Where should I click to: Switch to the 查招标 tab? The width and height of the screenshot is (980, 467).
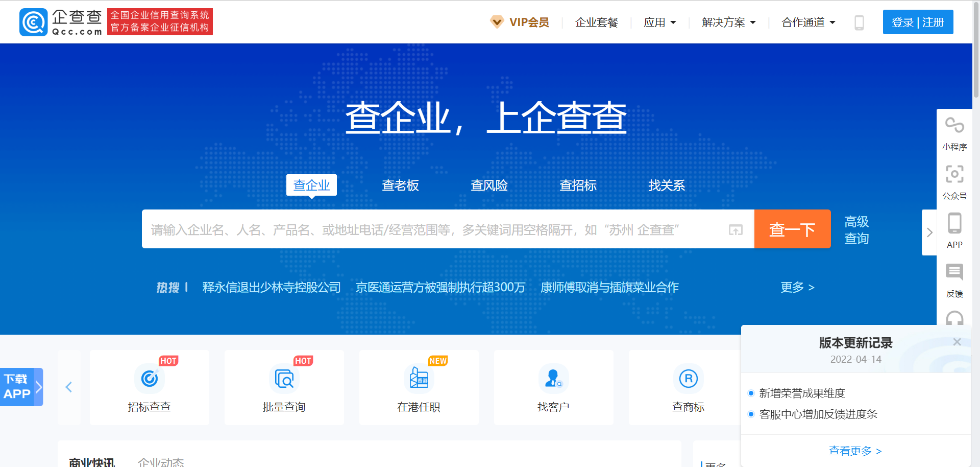click(x=578, y=185)
